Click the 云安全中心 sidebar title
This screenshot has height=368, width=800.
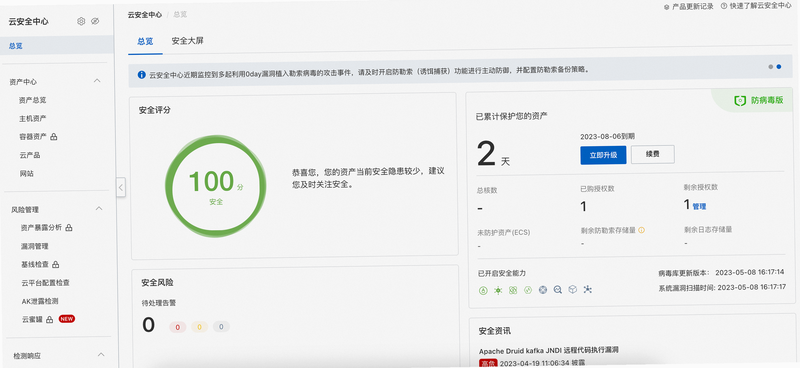point(29,21)
